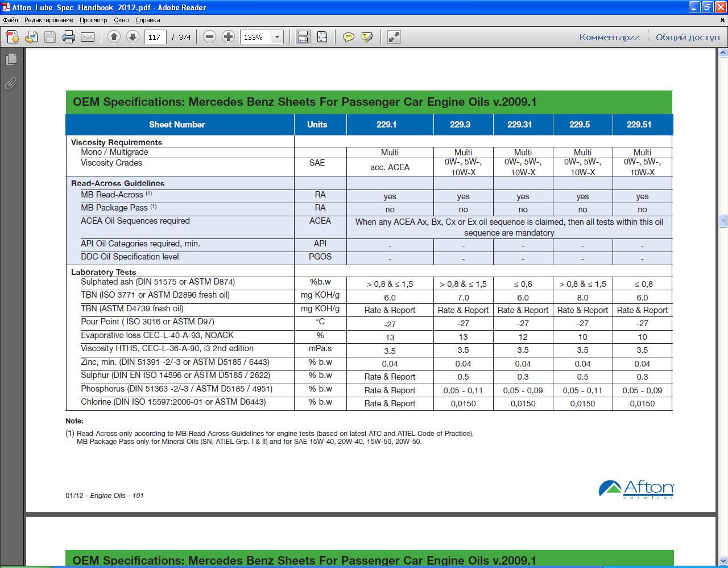Click the page number field 117
Viewport: 728px width, 568px height.
click(x=155, y=37)
